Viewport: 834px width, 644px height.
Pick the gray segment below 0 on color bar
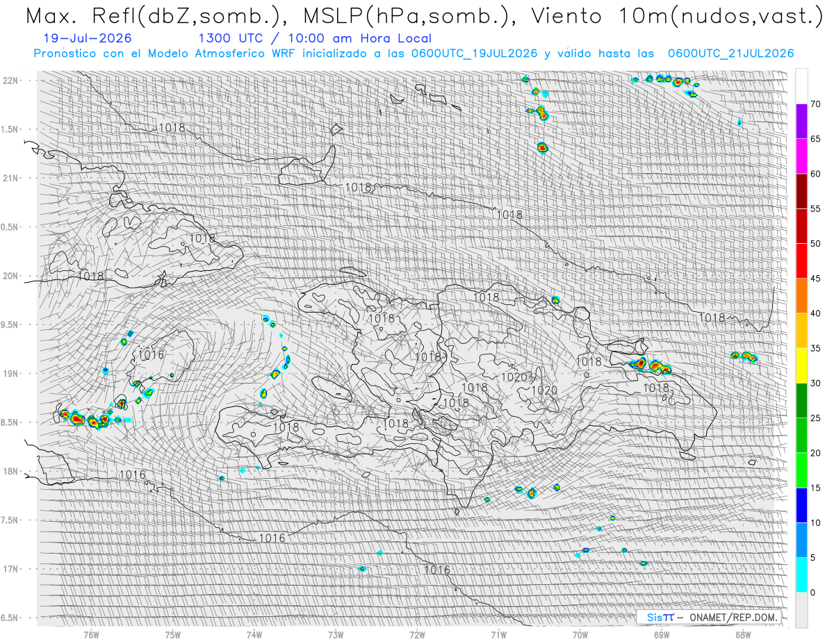tap(801, 609)
